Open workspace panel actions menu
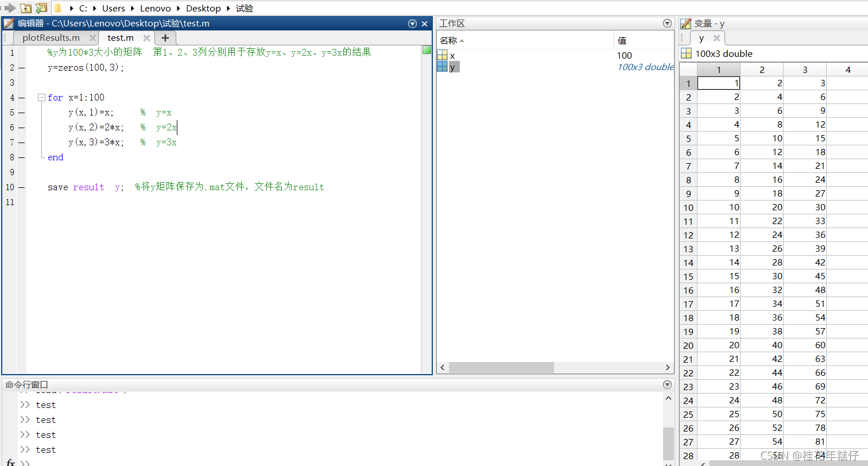 [667, 24]
